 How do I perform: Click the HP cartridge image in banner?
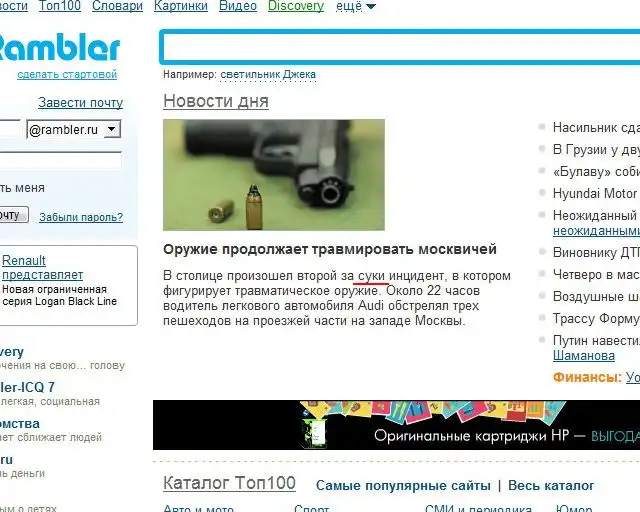315,427
